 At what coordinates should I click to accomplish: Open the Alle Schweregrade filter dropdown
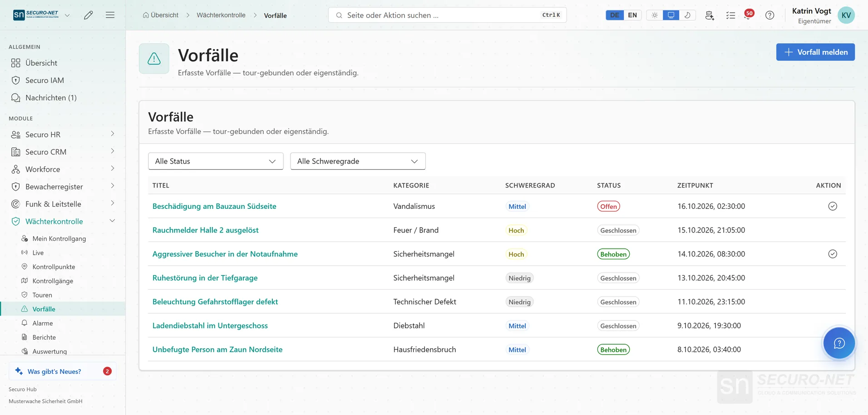pyautogui.click(x=358, y=161)
